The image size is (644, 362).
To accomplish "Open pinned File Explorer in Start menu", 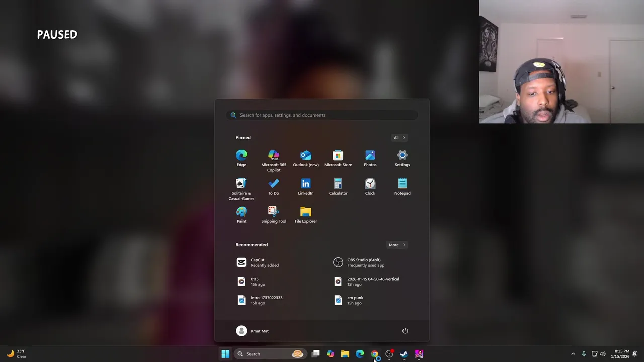I will click(306, 215).
